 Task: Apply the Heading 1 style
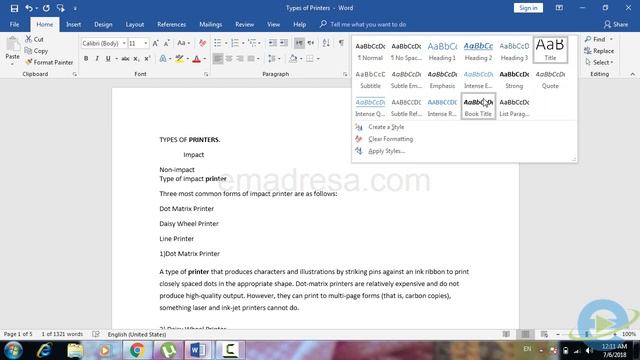click(442, 51)
